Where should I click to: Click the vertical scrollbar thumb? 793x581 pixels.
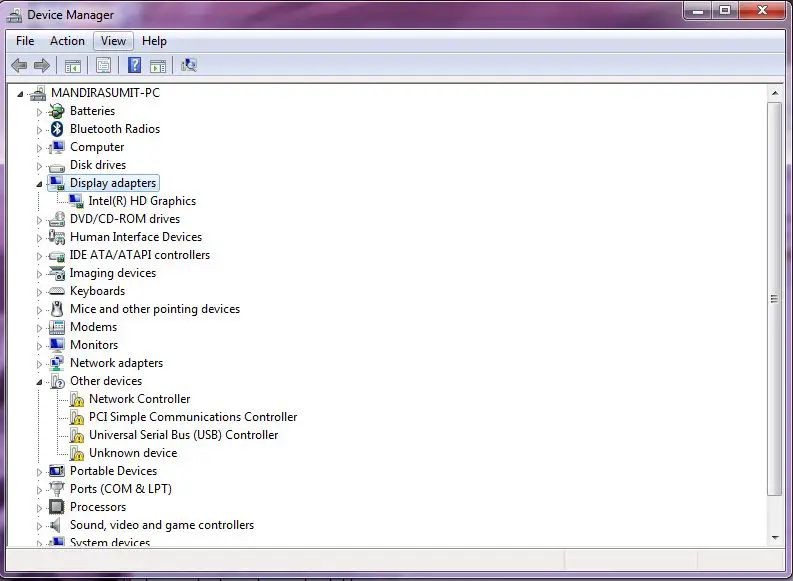click(x=775, y=299)
